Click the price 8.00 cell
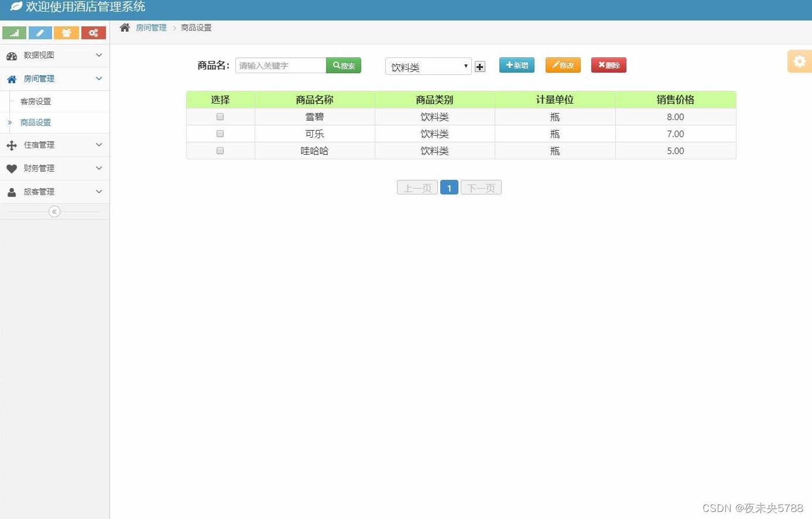 (x=676, y=117)
